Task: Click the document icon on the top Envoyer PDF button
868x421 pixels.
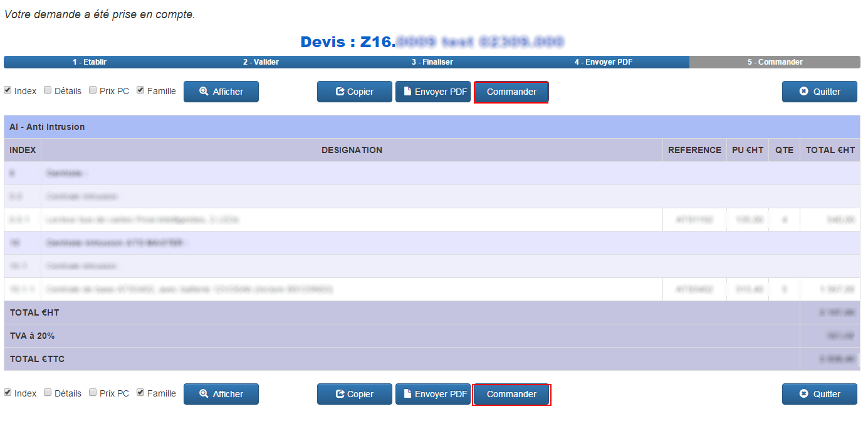Action: click(407, 92)
